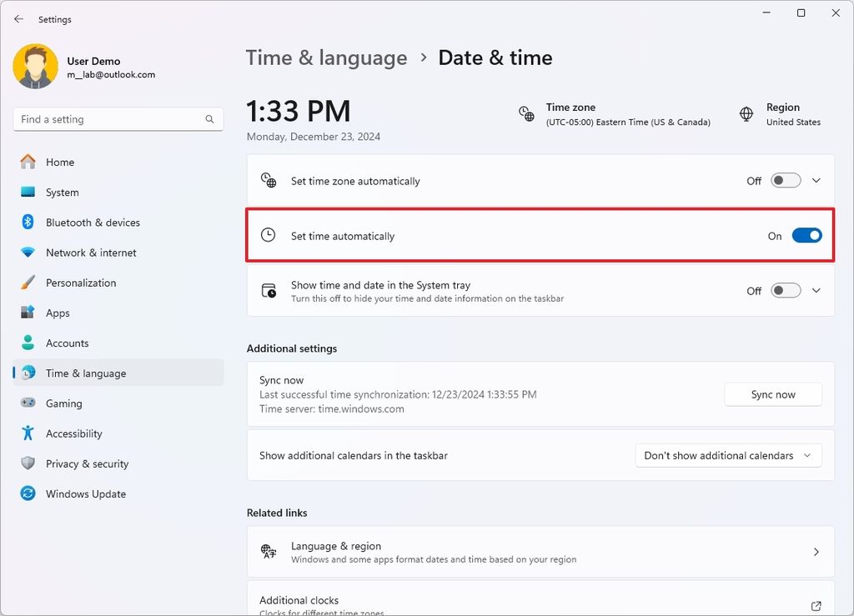Click the User Demo profile avatar
Screen dimensions: 854x616
click(x=34, y=66)
